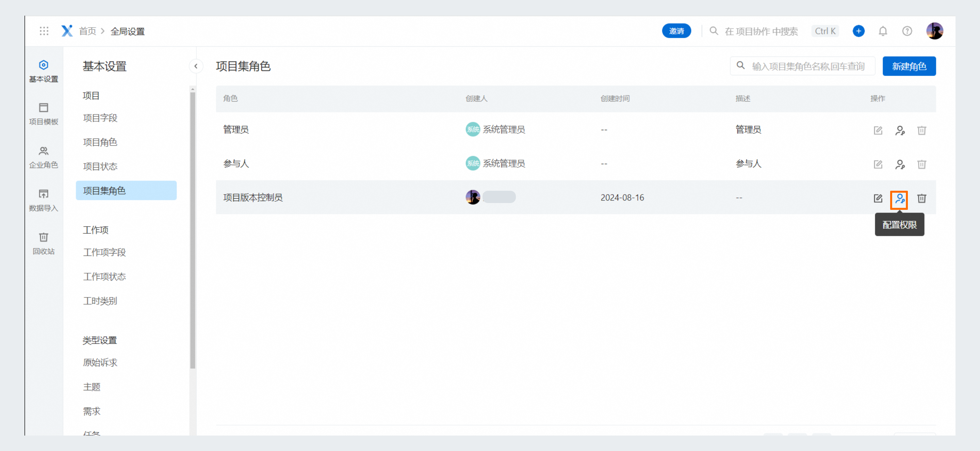Edit the 参与人 role
The width and height of the screenshot is (980, 451).
(878, 164)
